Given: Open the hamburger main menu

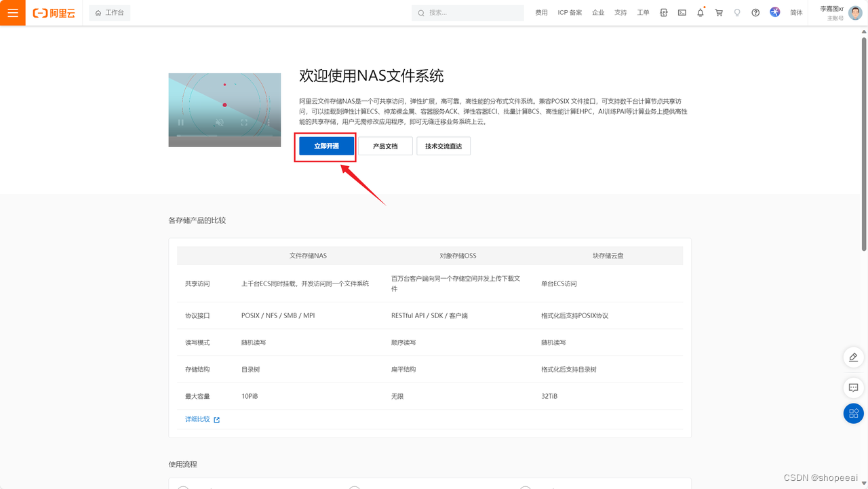Looking at the screenshot, I should coord(13,13).
